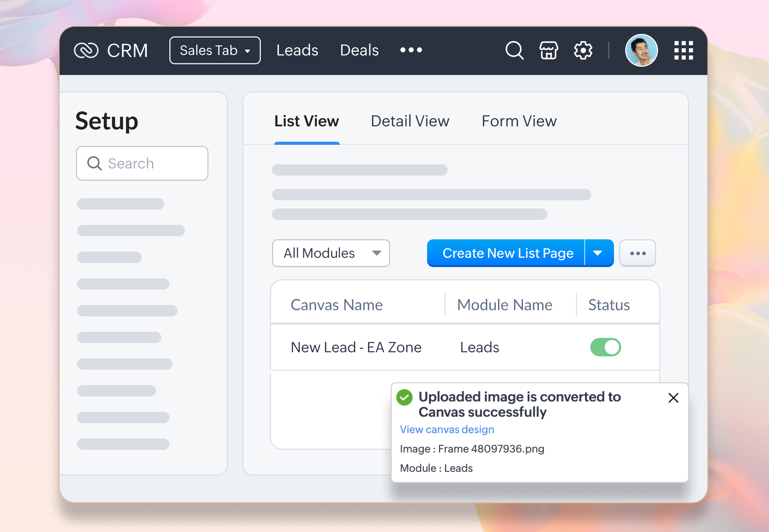Expand the Sales Tab dropdown
Viewport: 769px width, 532px height.
click(x=215, y=50)
